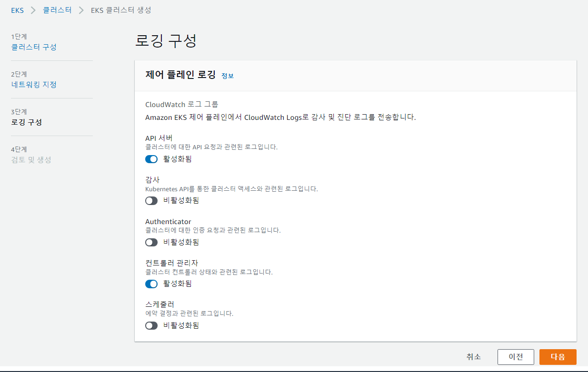Enable the 감사 audit logging toggle
The image size is (588, 372).
click(151, 201)
